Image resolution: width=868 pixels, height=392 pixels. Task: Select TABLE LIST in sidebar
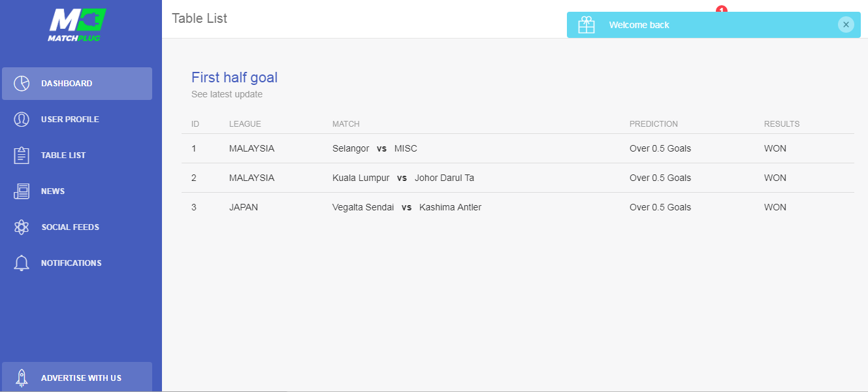pos(77,155)
